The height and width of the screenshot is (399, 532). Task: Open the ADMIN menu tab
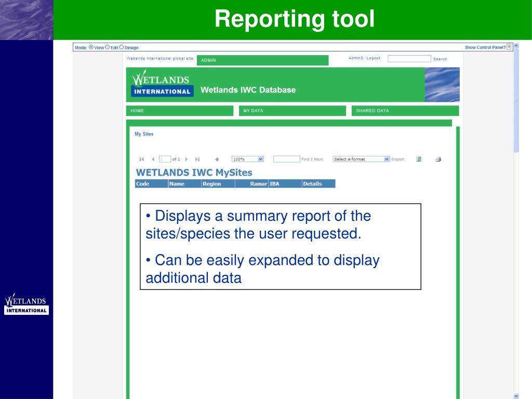pos(262,60)
